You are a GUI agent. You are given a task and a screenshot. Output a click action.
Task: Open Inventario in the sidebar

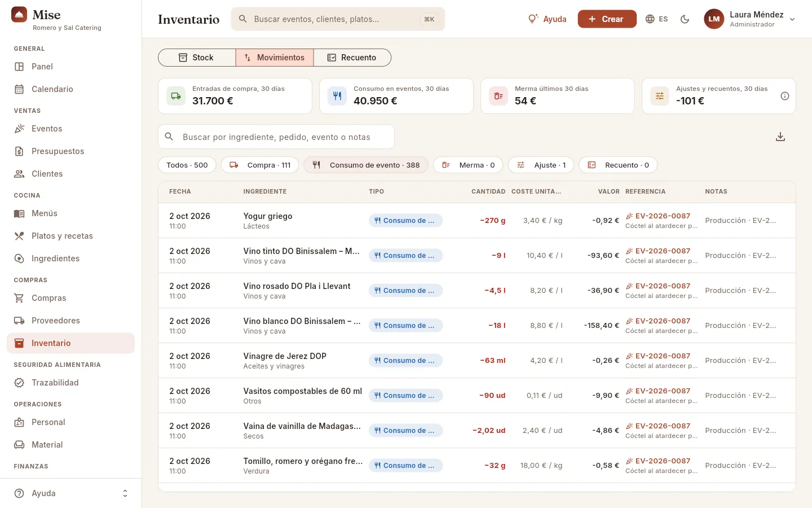pyautogui.click(x=70, y=343)
